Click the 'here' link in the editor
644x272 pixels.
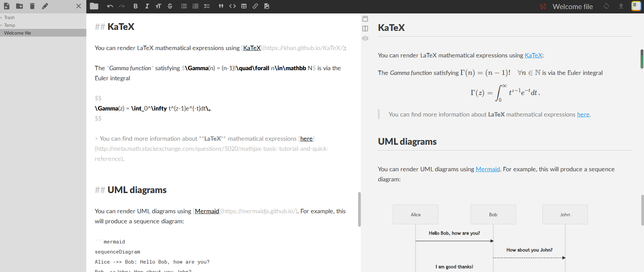[306, 139]
